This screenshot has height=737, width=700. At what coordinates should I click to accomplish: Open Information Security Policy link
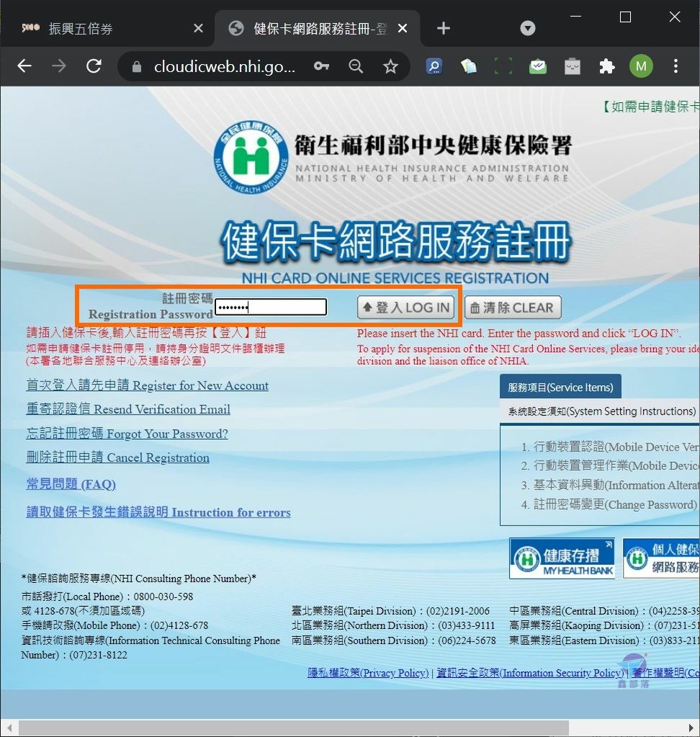pyautogui.click(x=530, y=673)
